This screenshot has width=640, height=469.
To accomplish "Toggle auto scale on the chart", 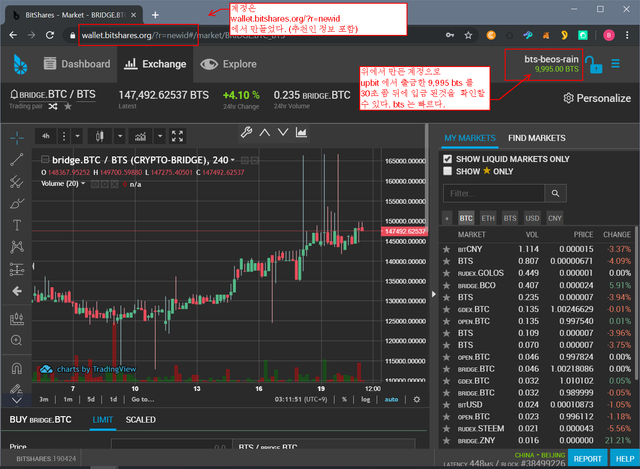I will [x=391, y=399].
